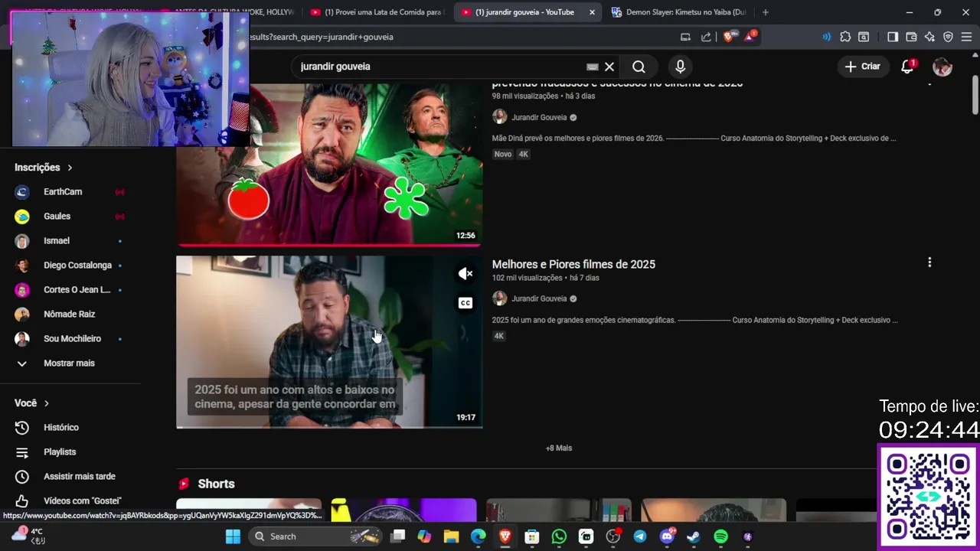Screen dimensions: 980x551
Task: Open YouTube notifications bell
Action: 907,67
